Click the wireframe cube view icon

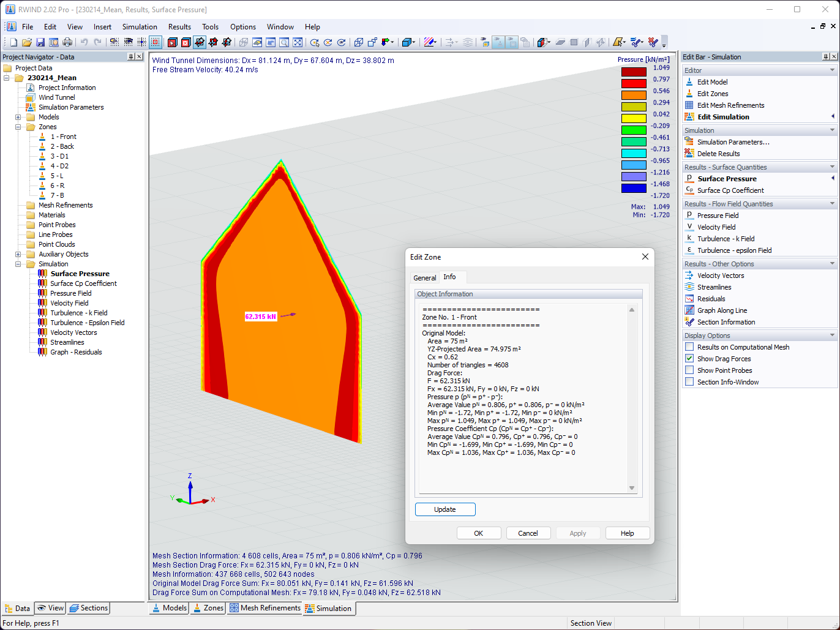pos(359,42)
